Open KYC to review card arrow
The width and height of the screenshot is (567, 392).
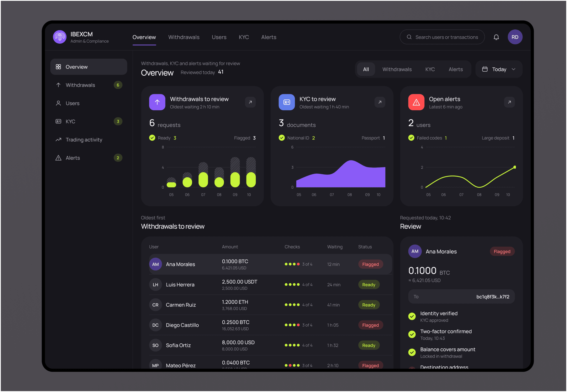380,102
